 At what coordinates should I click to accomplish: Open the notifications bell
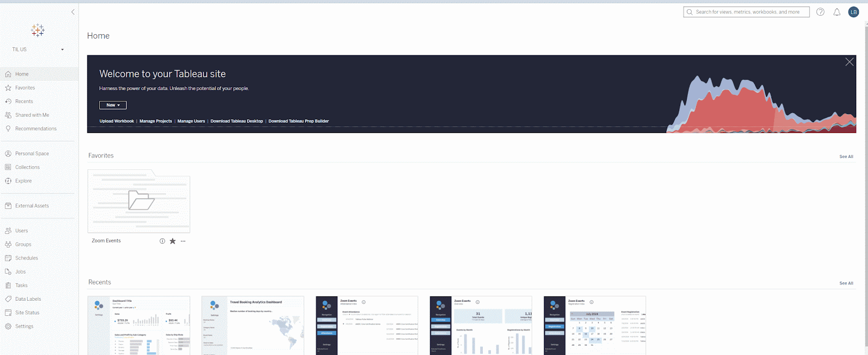coord(837,12)
